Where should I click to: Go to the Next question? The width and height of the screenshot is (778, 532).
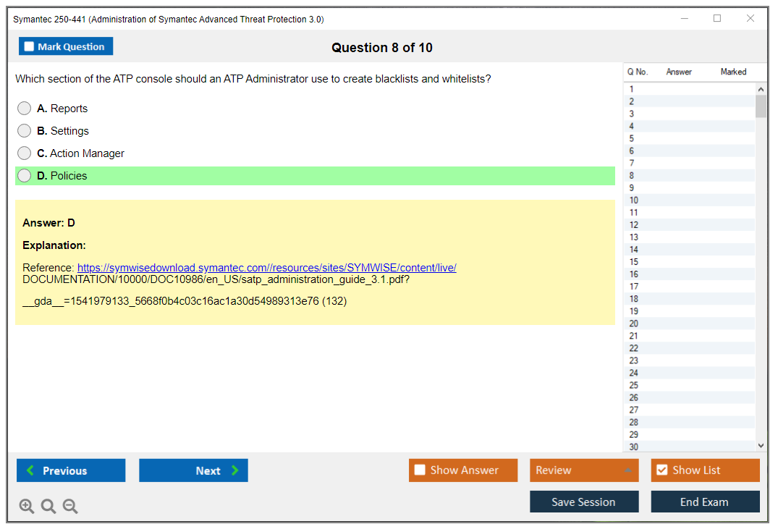coord(193,470)
